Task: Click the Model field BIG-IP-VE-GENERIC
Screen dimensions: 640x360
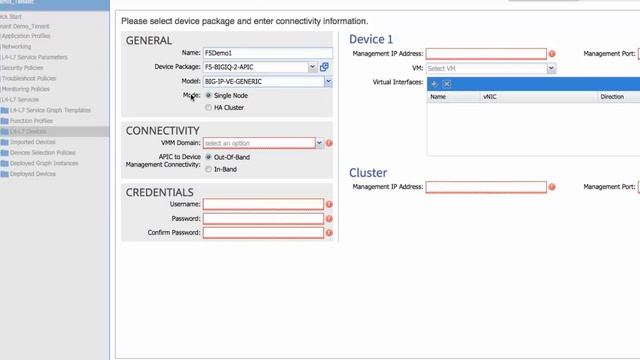Action: (x=264, y=82)
